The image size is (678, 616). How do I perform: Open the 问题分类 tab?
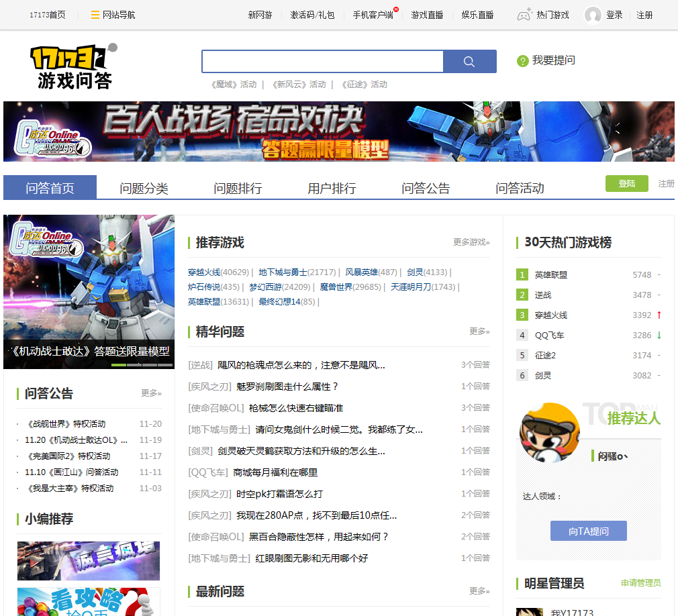click(x=144, y=188)
